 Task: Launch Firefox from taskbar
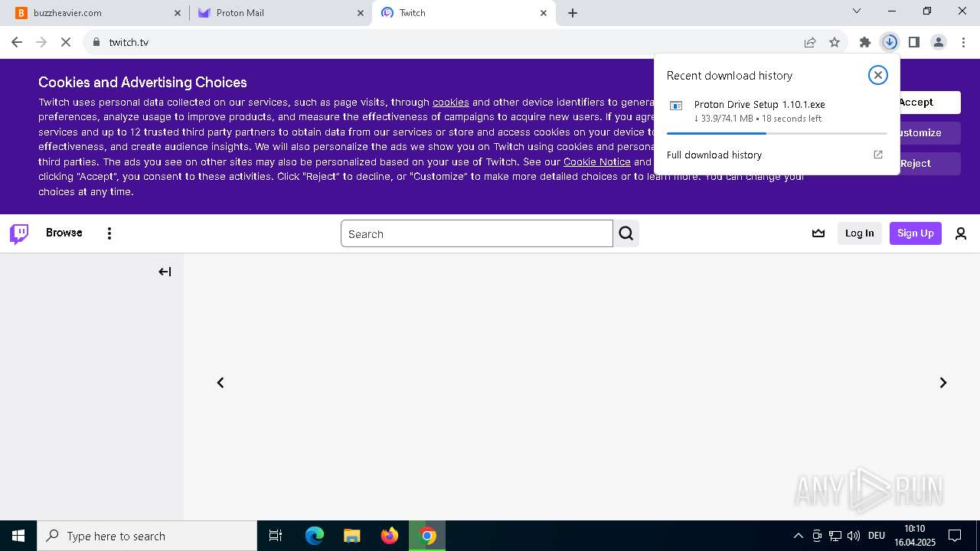pos(390,536)
